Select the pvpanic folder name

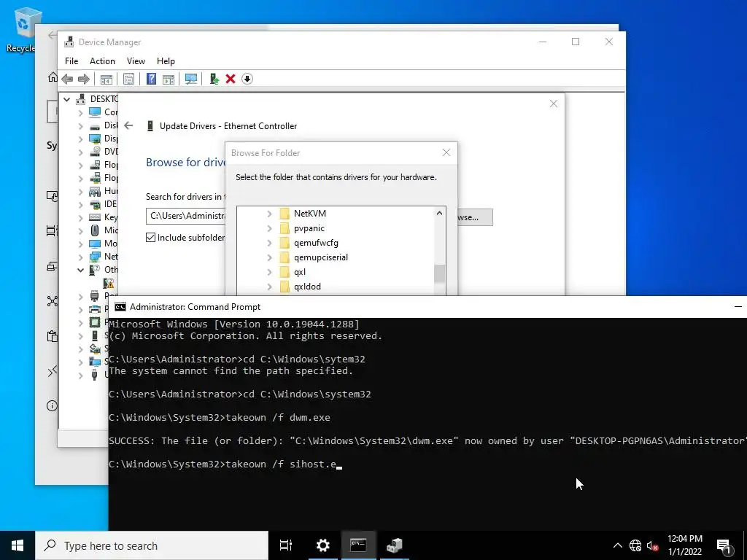309,228
